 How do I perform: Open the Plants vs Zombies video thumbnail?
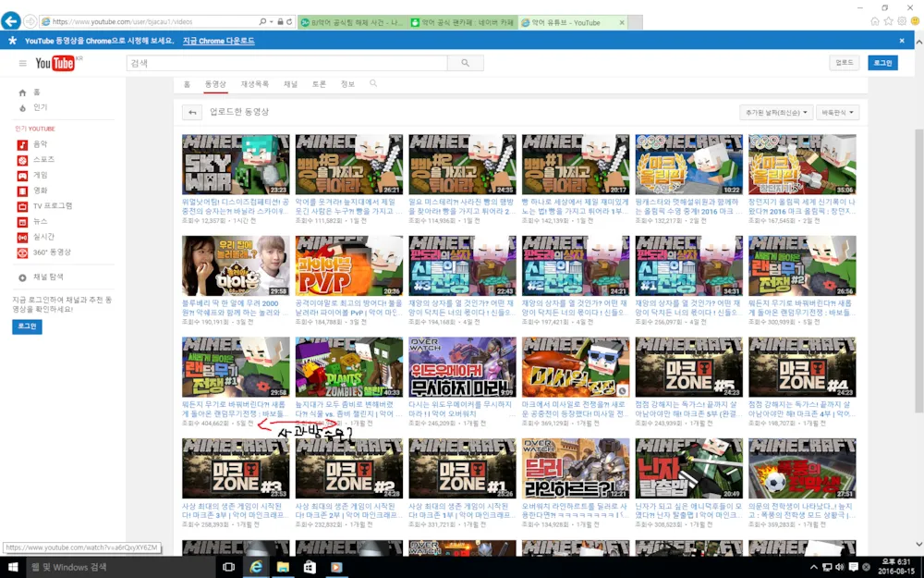[x=349, y=367]
